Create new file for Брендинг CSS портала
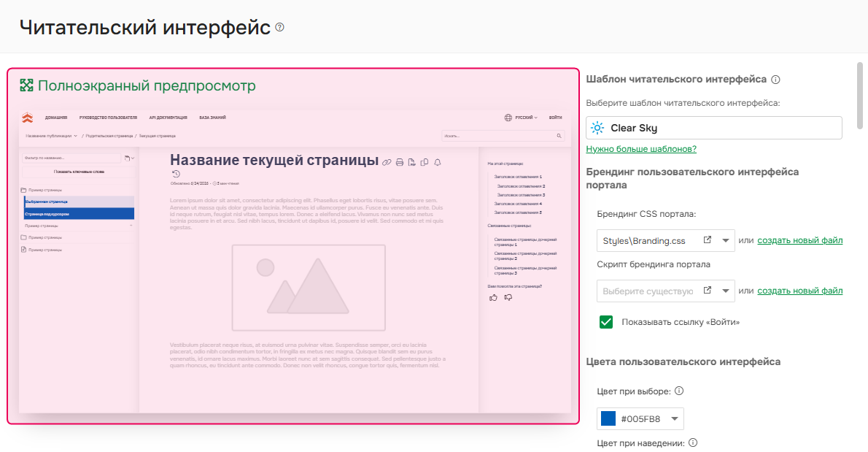The image size is (868, 452). pos(800,240)
